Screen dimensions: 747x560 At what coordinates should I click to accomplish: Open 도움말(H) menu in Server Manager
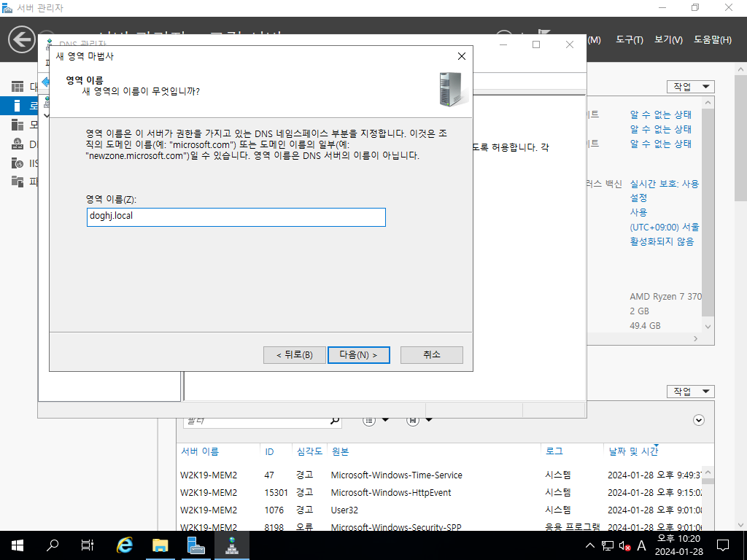712,40
